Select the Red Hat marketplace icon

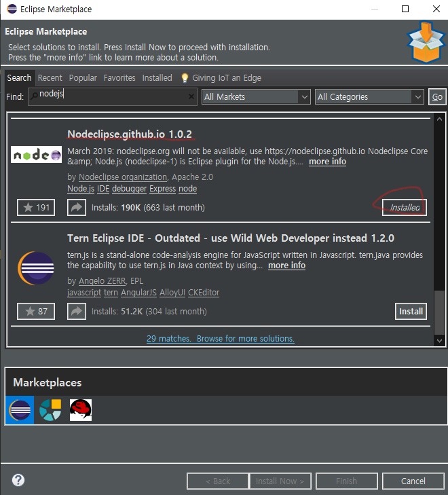(81, 409)
